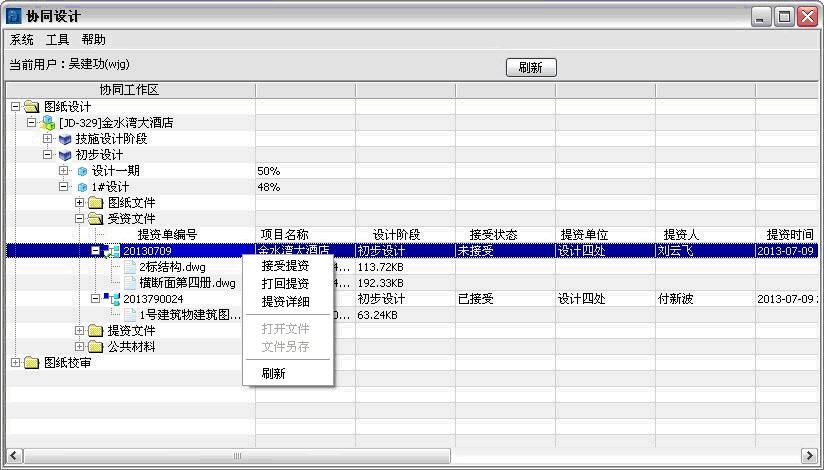
Task: Select the 设计一期 tree item
Action: point(116,171)
